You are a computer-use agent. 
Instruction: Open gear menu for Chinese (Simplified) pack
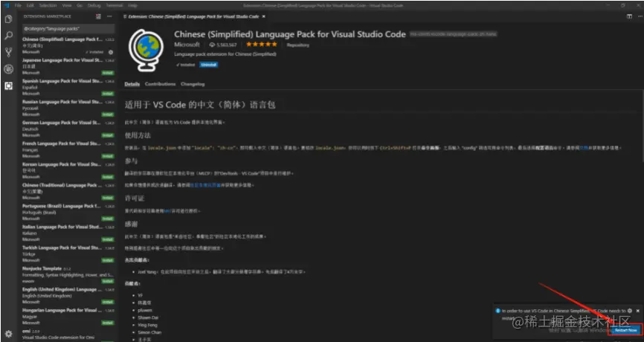[x=111, y=52]
